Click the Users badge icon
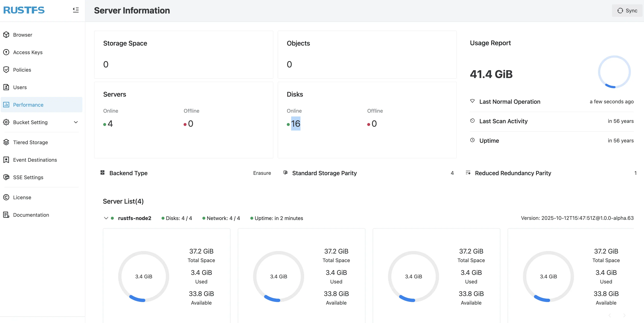This screenshot has width=644, height=323. click(x=6, y=87)
